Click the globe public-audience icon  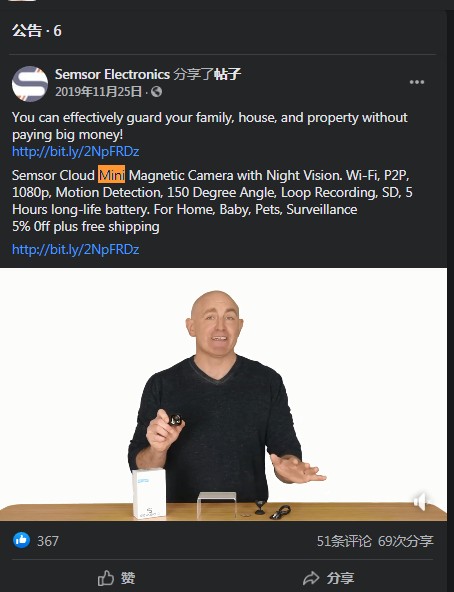tap(156, 92)
